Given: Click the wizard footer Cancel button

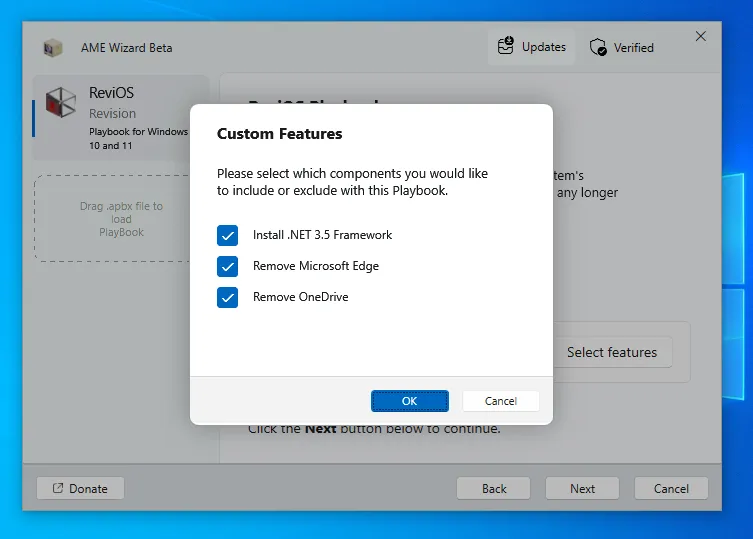Looking at the screenshot, I should click(671, 489).
